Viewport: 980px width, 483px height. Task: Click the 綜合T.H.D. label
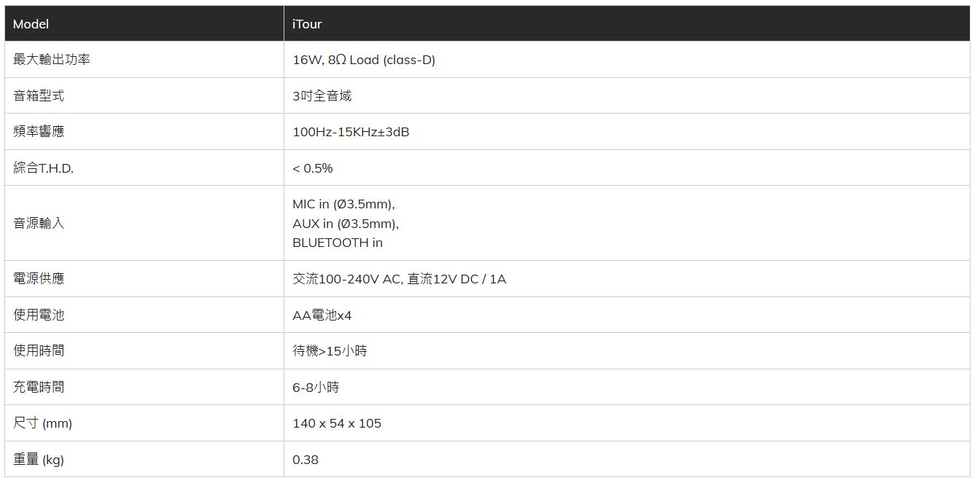pos(44,168)
